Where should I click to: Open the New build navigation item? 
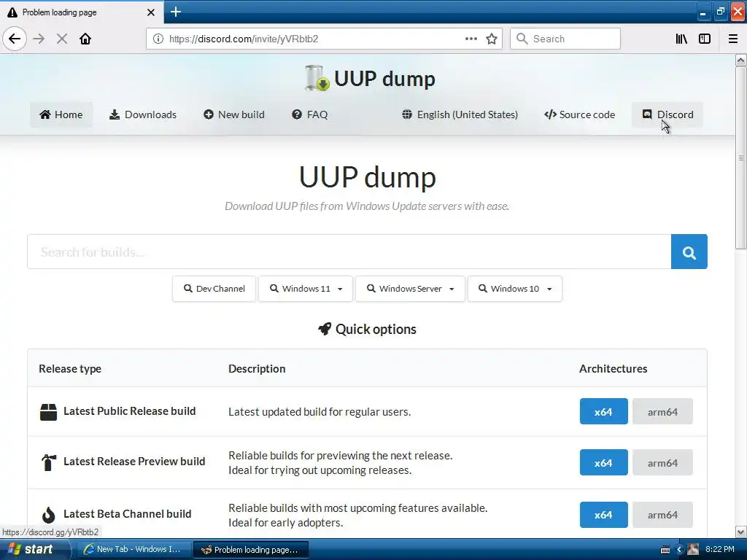234,114
